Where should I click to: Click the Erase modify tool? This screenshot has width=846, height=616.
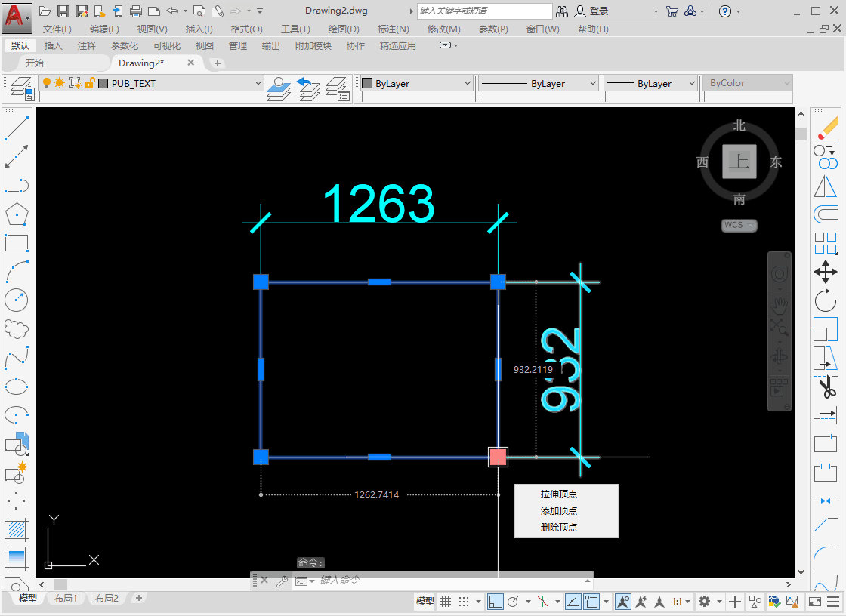[826, 128]
